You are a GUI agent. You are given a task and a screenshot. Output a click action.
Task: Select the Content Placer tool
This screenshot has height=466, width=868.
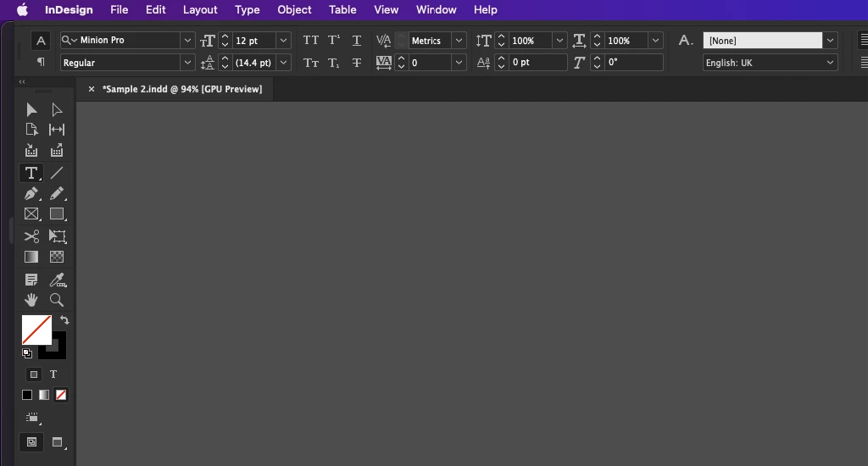[x=57, y=151]
